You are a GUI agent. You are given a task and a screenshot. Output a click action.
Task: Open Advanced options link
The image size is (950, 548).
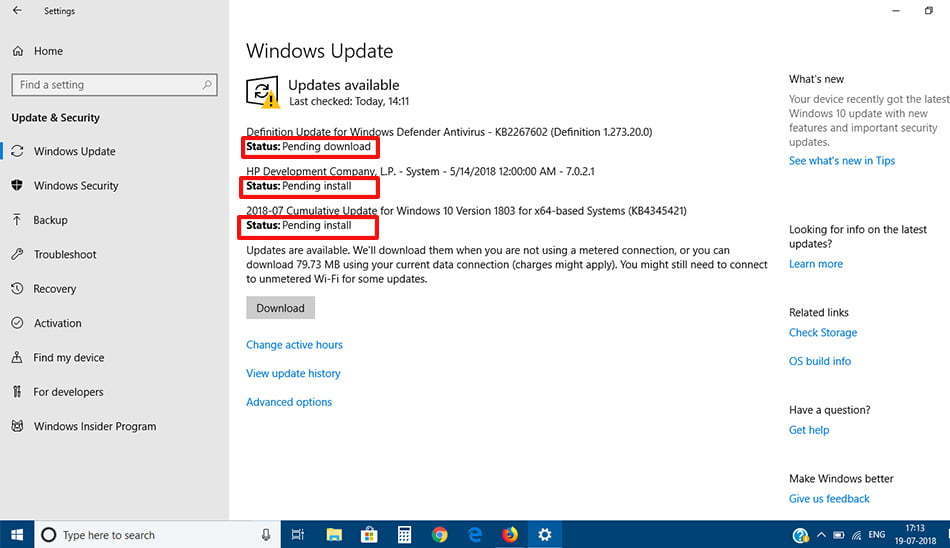pos(289,402)
